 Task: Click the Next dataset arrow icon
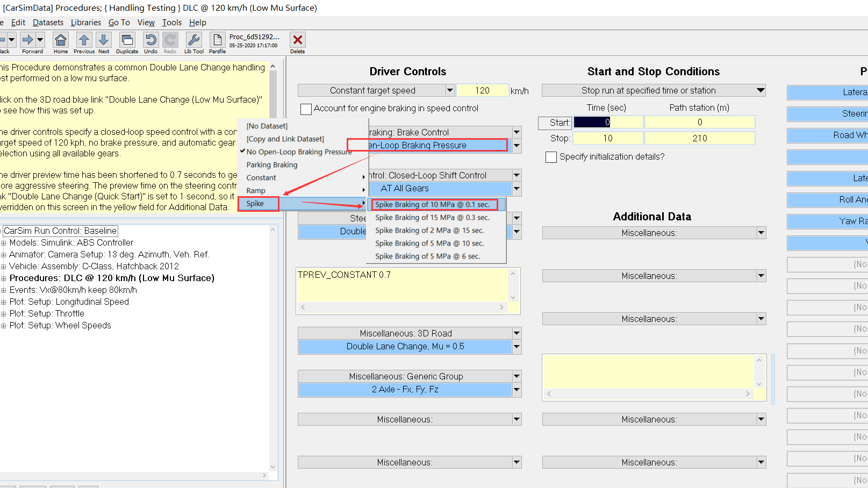click(x=104, y=40)
